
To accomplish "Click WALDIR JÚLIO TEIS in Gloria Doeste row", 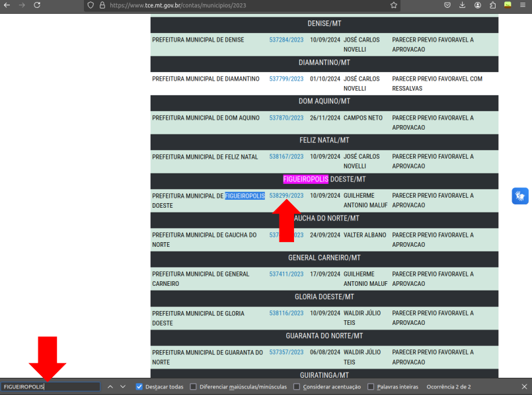I will [362, 318].
